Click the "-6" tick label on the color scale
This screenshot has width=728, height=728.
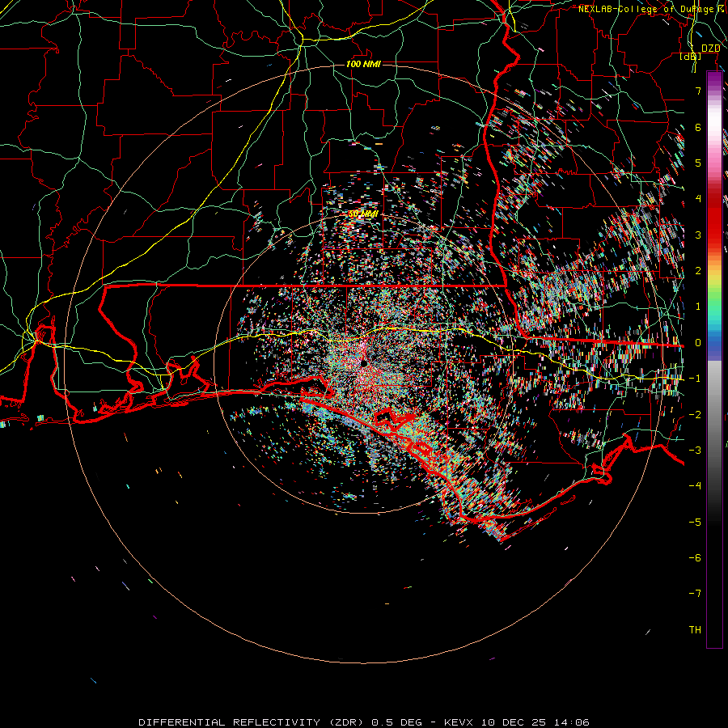[x=695, y=558]
